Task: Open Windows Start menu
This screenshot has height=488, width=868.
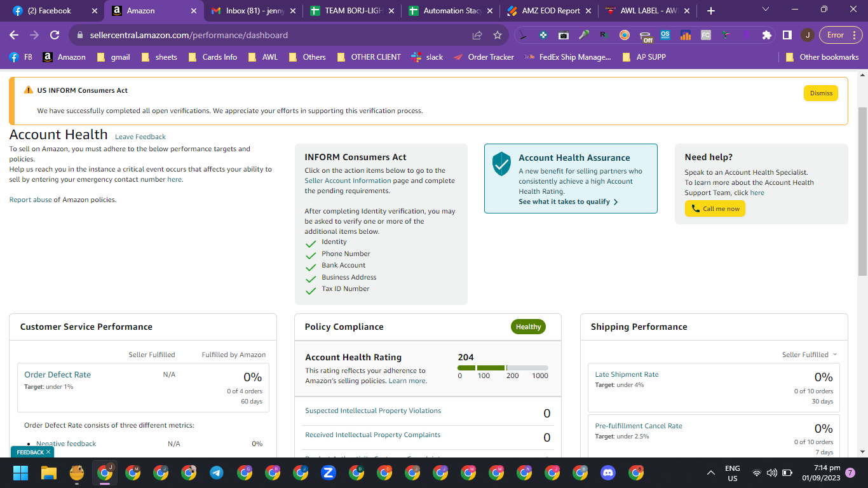Action: 21,473
